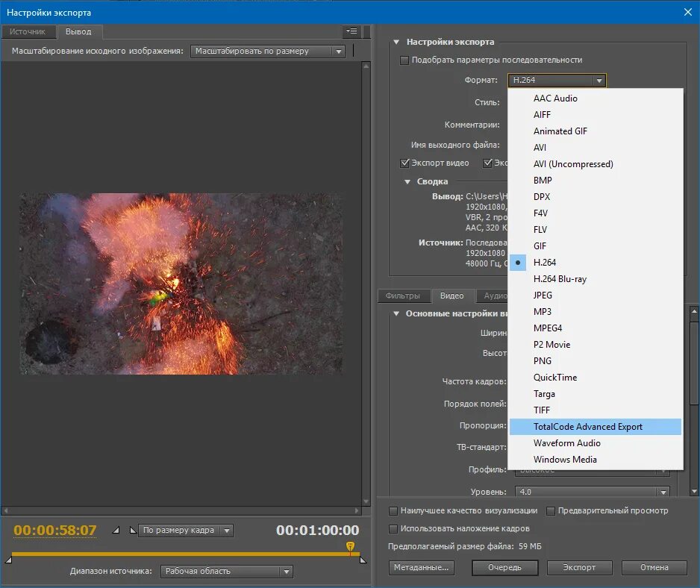Collapse the Сводка section

(407, 181)
